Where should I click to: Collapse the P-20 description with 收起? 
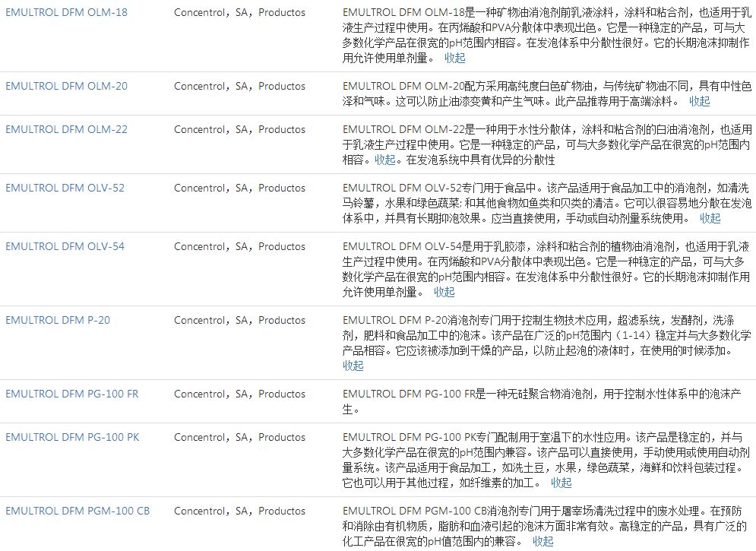tap(353, 366)
